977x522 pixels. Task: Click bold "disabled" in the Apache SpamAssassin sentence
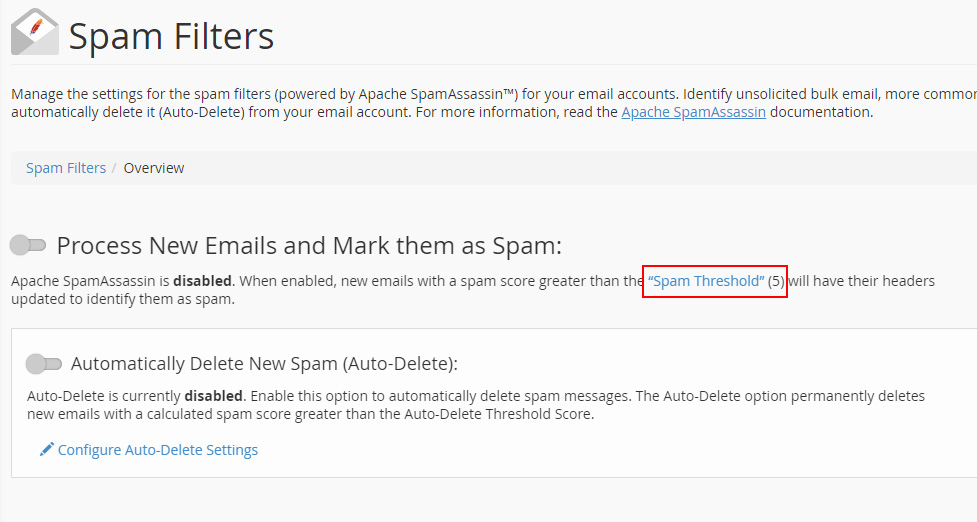click(x=203, y=281)
